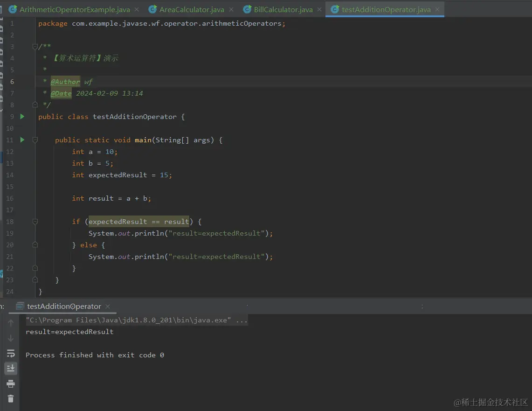Close BillCalculator.java tab

(x=319, y=9)
